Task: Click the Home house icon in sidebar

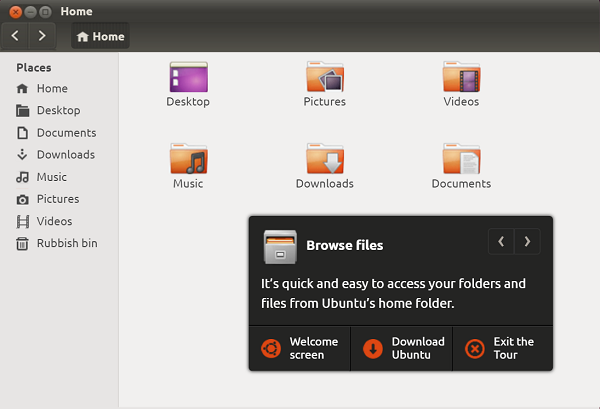Action: click(22, 89)
